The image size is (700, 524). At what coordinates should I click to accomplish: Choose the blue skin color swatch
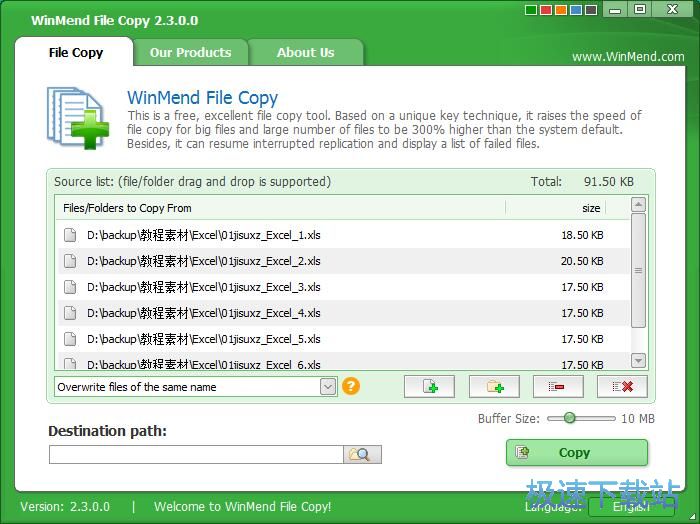576,10
